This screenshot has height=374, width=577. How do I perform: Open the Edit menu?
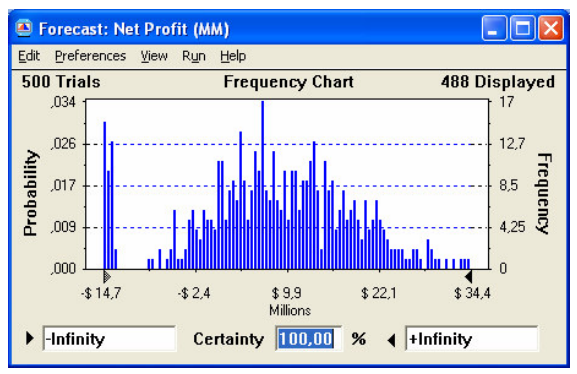coord(29,56)
